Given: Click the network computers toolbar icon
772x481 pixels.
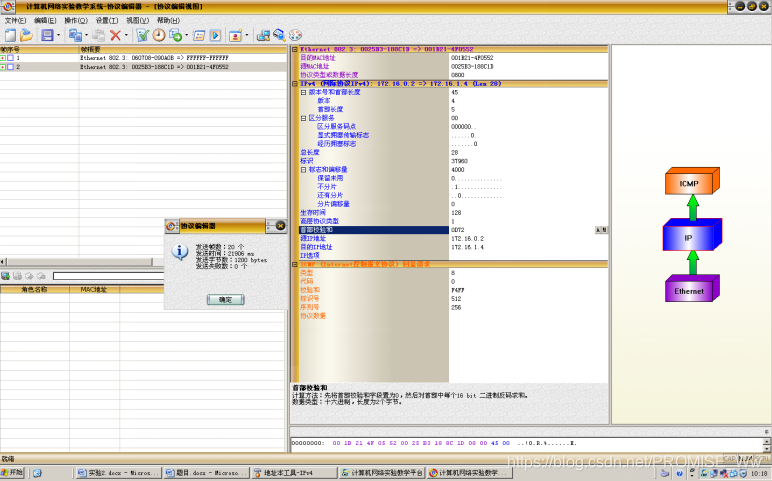Looking at the screenshot, I should (263, 35).
